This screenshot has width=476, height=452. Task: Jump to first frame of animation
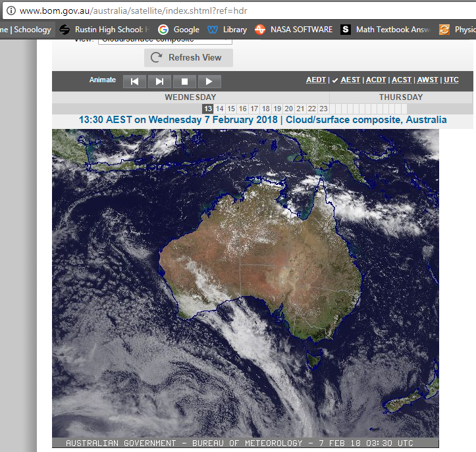[134, 82]
